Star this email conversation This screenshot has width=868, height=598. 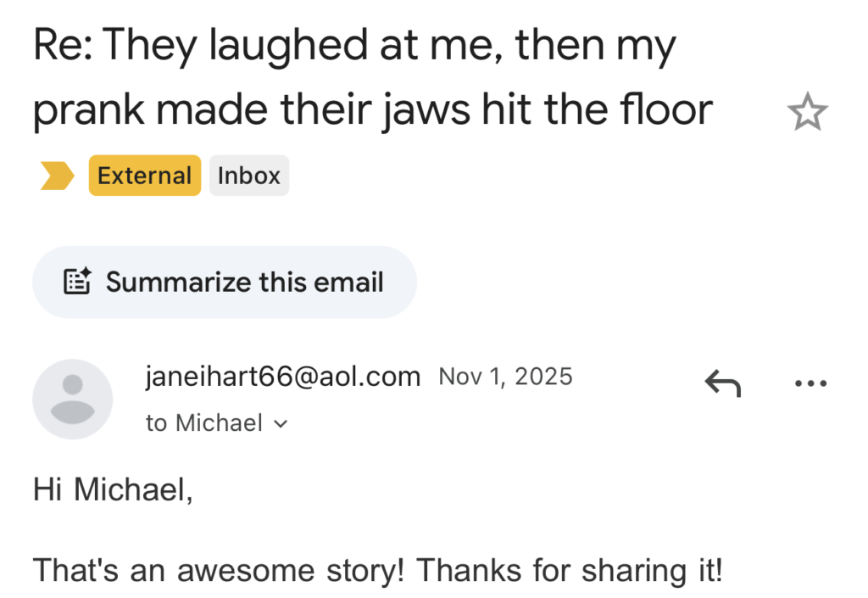pyautogui.click(x=807, y=114)
